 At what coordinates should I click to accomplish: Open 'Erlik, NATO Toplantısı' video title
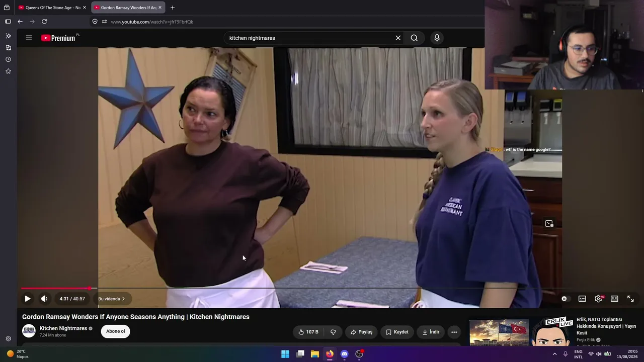point(606,326)
